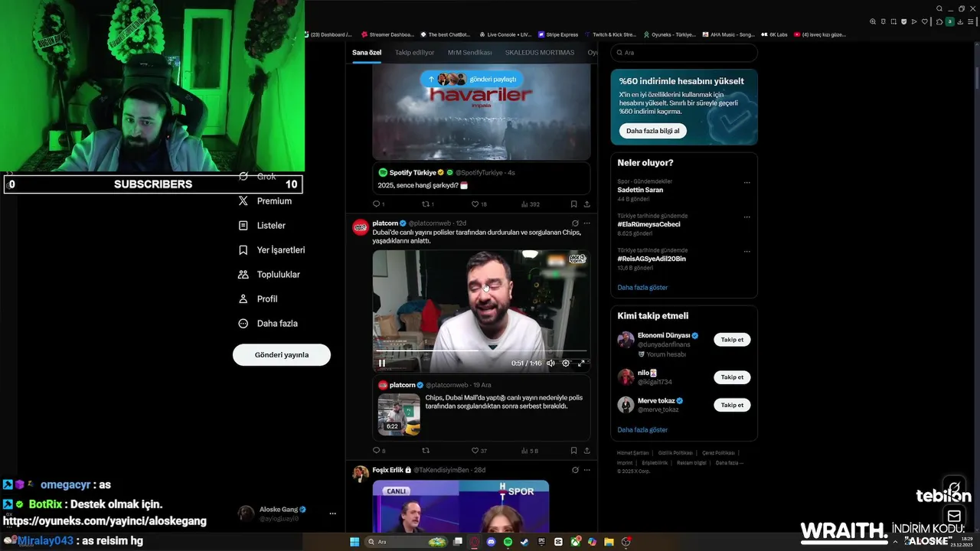Screen dimensions: 980x551
Task: Click the Gönderi yayınla button
Action: pos(282,355)
